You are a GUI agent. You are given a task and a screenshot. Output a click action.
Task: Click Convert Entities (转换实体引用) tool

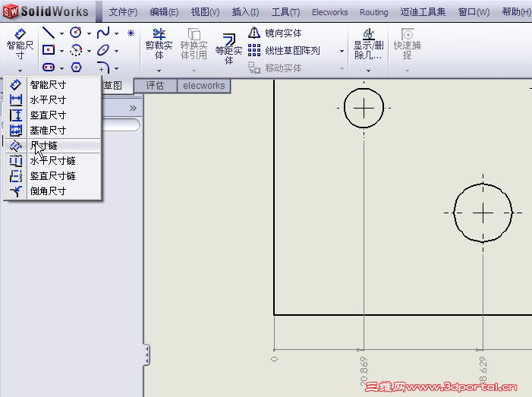click(x=194, y=44)
